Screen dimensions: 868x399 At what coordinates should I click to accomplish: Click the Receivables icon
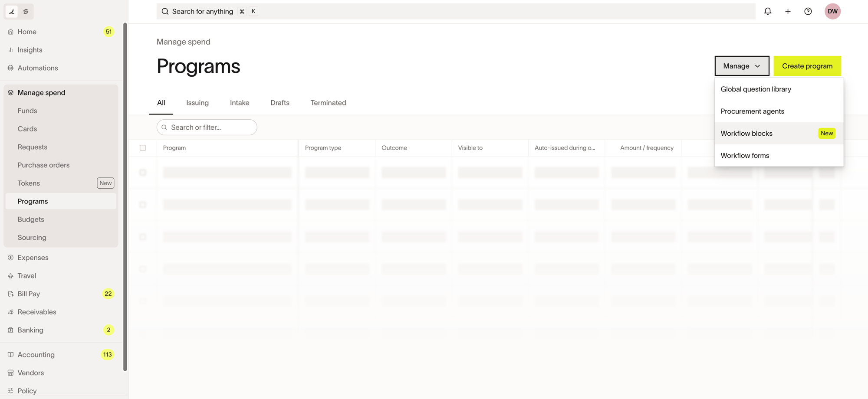(x=10, y=312)
